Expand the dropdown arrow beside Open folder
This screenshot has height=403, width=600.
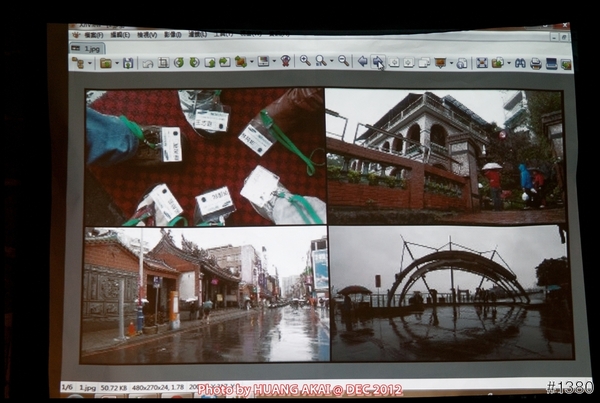116,63
